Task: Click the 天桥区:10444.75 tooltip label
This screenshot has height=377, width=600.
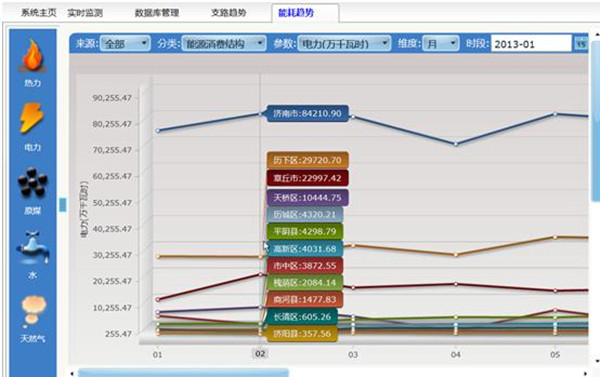Action: (x=308, y=198)
